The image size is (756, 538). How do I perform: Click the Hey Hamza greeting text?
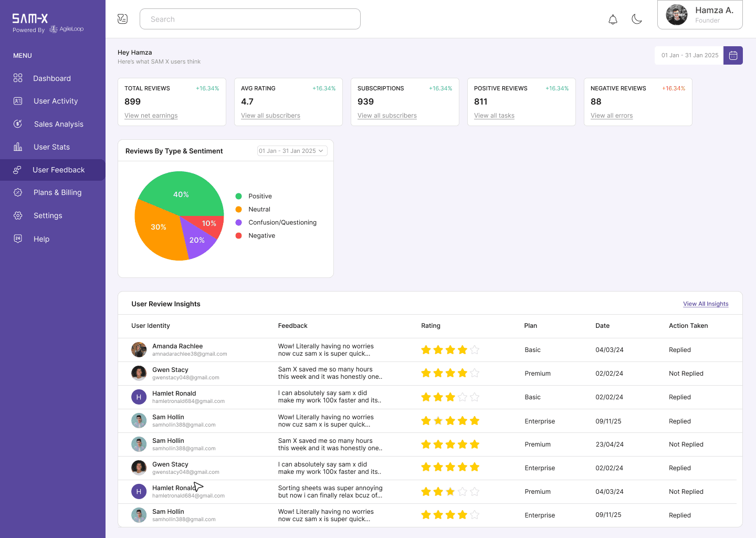[x=135, y=53]
